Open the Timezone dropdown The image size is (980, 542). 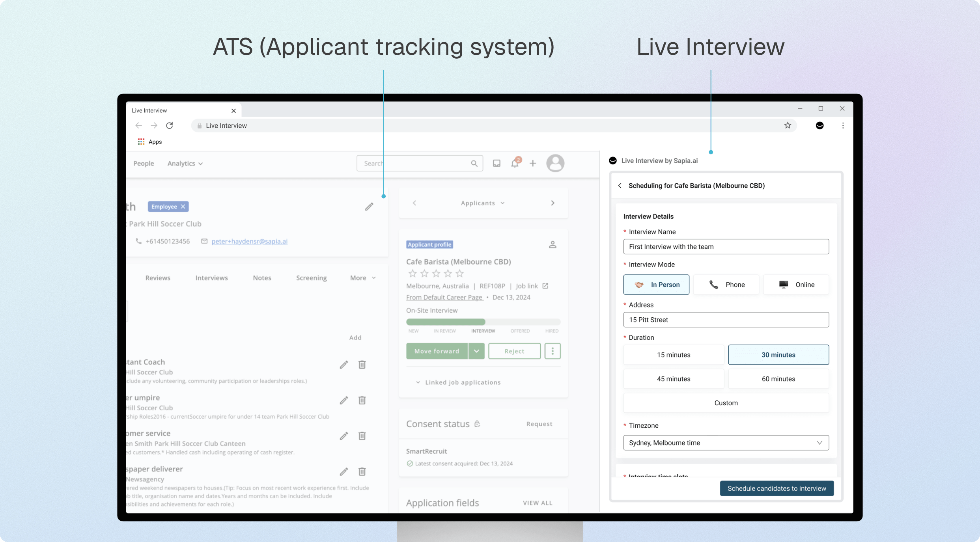click(726, 443)
